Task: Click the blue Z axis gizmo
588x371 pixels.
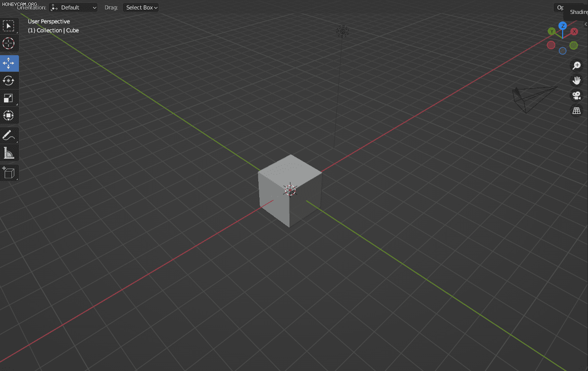Action: point(562,25)
